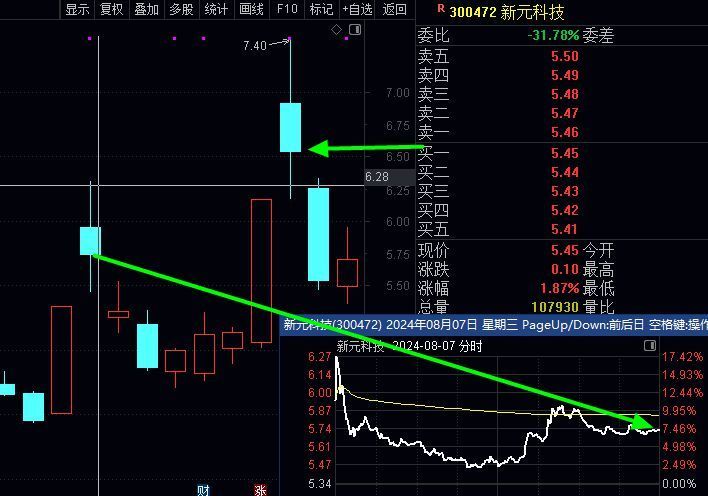Open F10 company info
Screen dimensions: 708x496
point(287,9)
